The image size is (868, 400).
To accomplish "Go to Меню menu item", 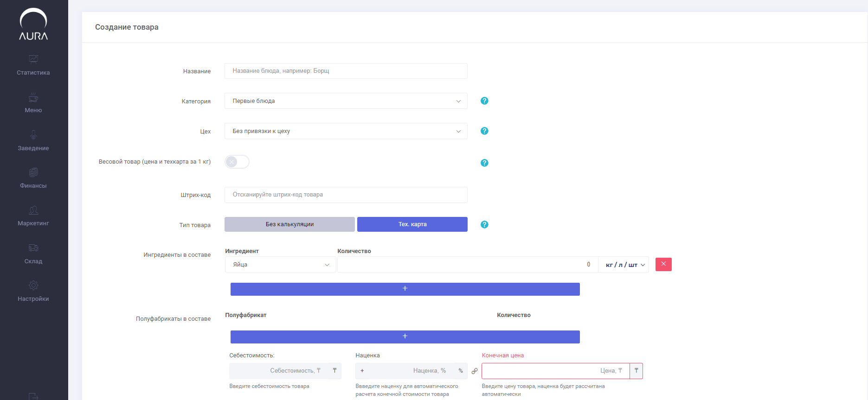I will [33, 110].
